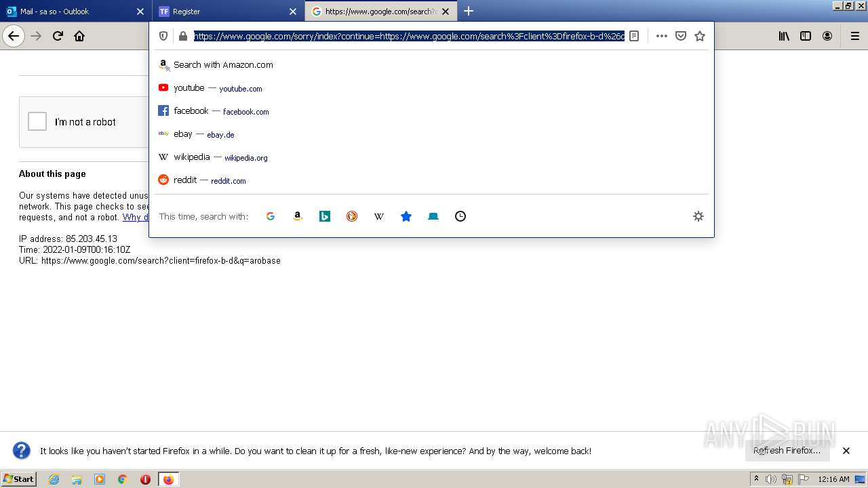Close the Register tab

point(293,12)
